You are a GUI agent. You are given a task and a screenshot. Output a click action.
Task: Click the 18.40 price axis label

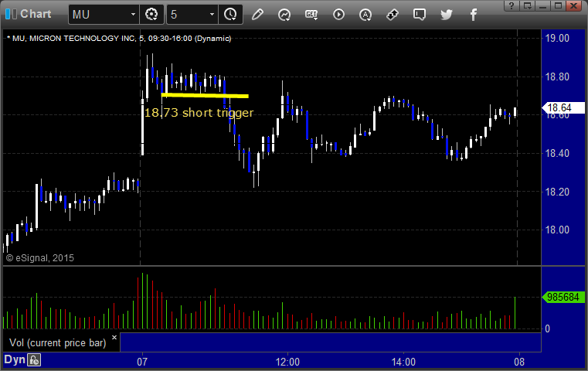557,153
